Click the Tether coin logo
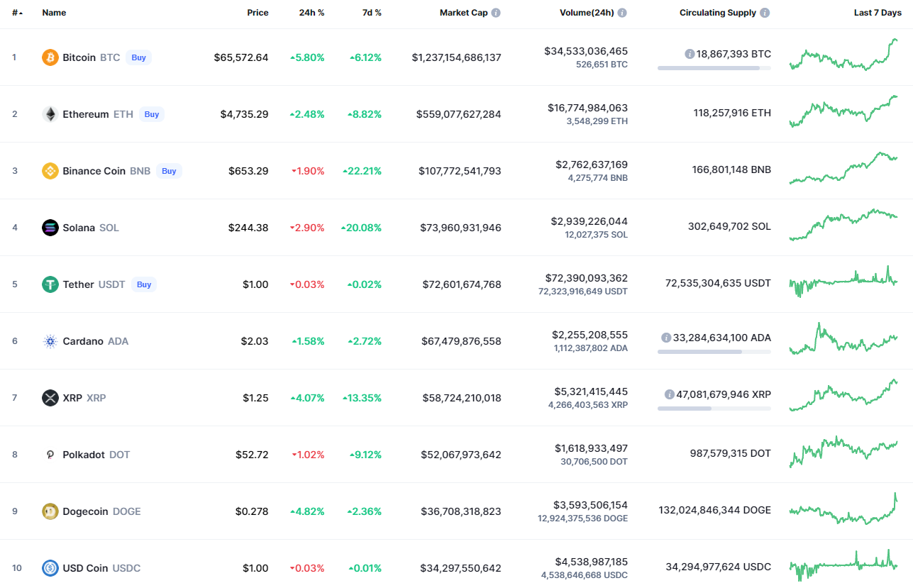 50,284
